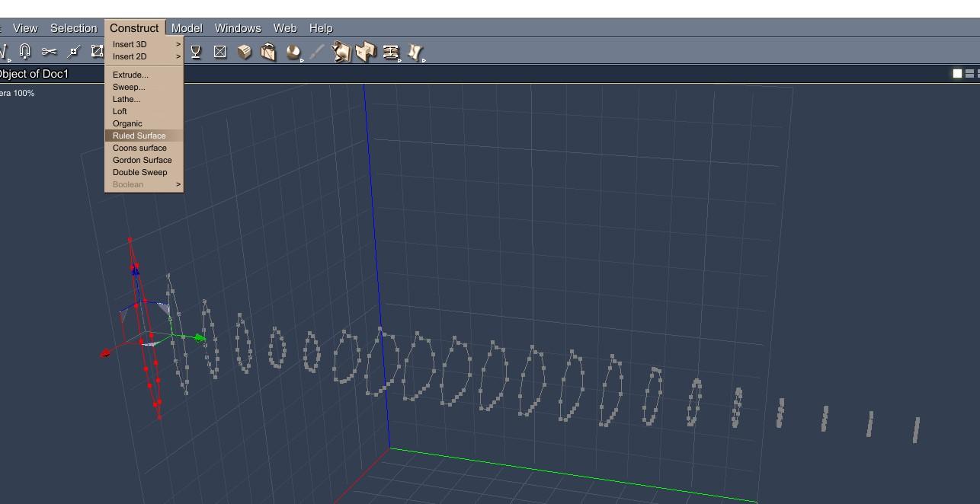Image resolution: width=980 pixels, height=504 pixels.
Task: Click the goblet-shaped lathe icon
Action: 196,52
